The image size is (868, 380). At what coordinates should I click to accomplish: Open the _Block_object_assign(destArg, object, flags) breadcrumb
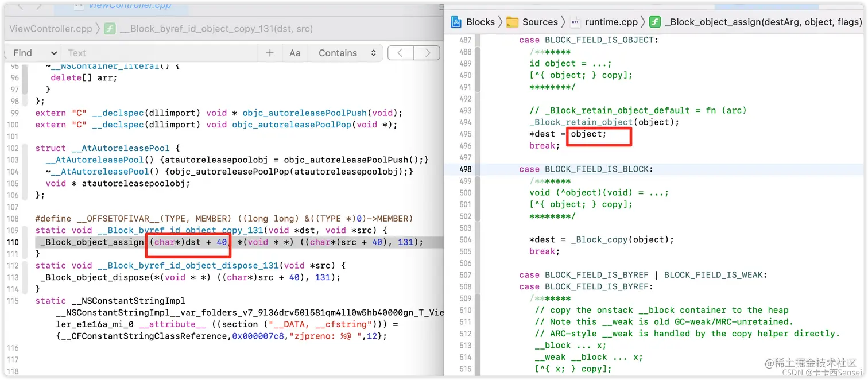click(763, 22)
